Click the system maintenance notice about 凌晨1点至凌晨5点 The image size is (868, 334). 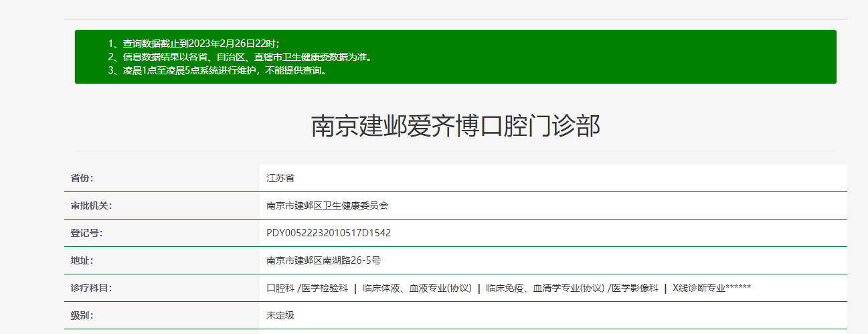[217, 70]
